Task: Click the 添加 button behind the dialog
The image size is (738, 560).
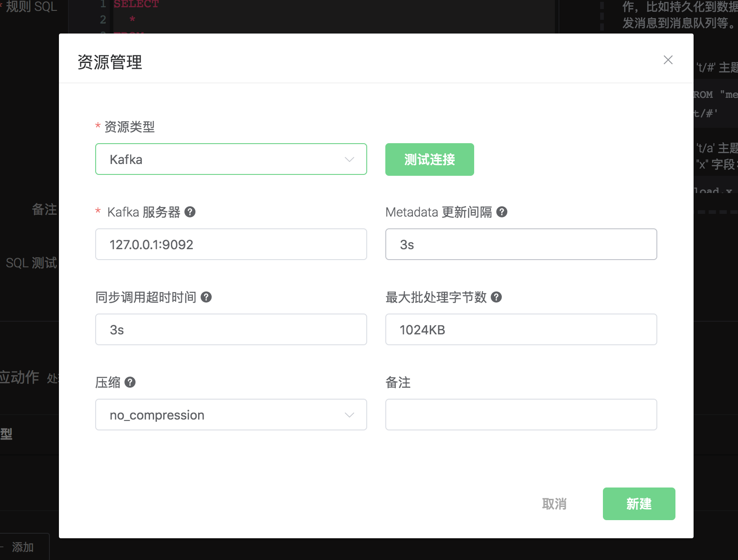Action: (x=23, y=547)
